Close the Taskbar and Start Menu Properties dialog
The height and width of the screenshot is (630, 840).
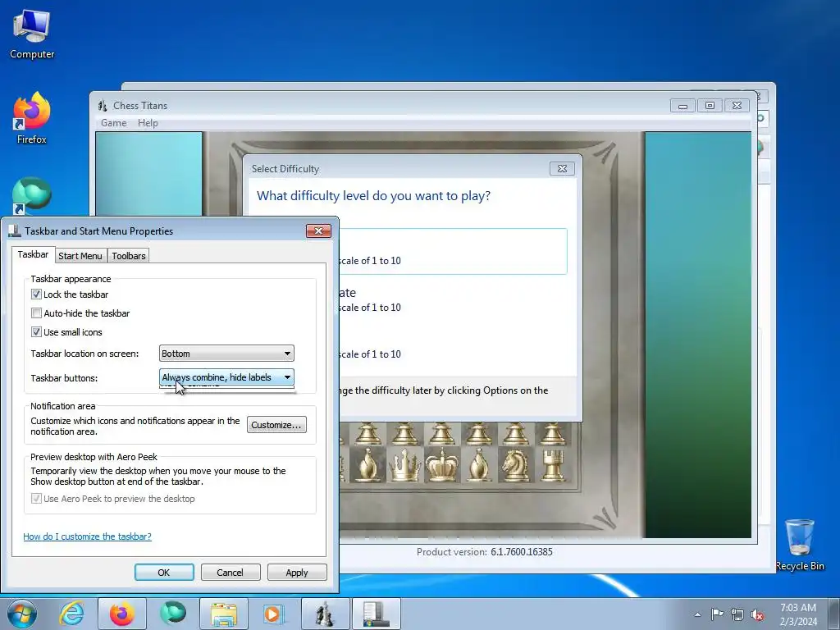pos(318,231)
